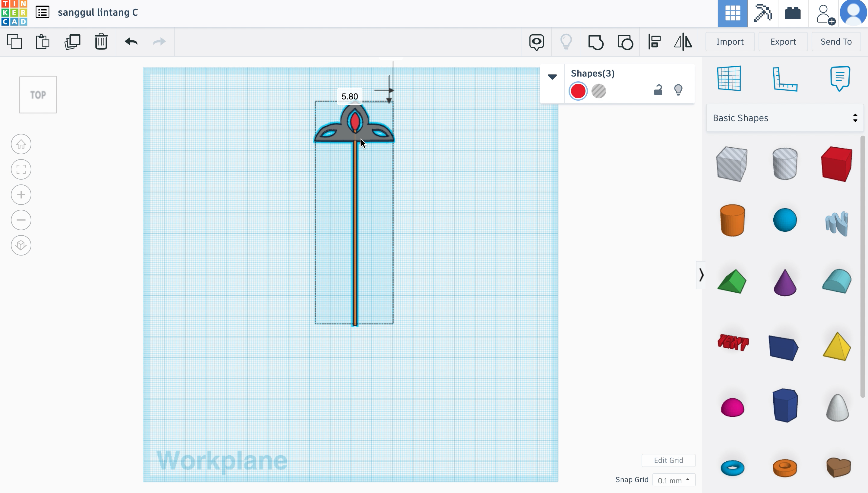Pick the purple Cone shape
The height and width of the screenshot is (493, 868).
point(785,282)
